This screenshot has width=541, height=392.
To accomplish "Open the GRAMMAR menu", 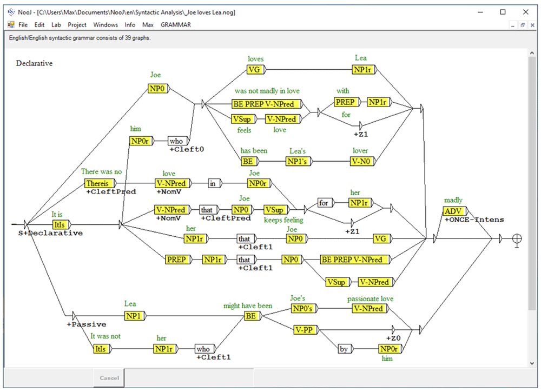I will [x=176, y=25].
